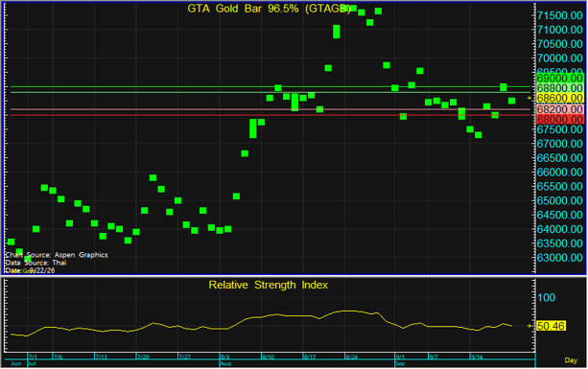Click the light green 68800.00 level tag

[x=560, y=88]
